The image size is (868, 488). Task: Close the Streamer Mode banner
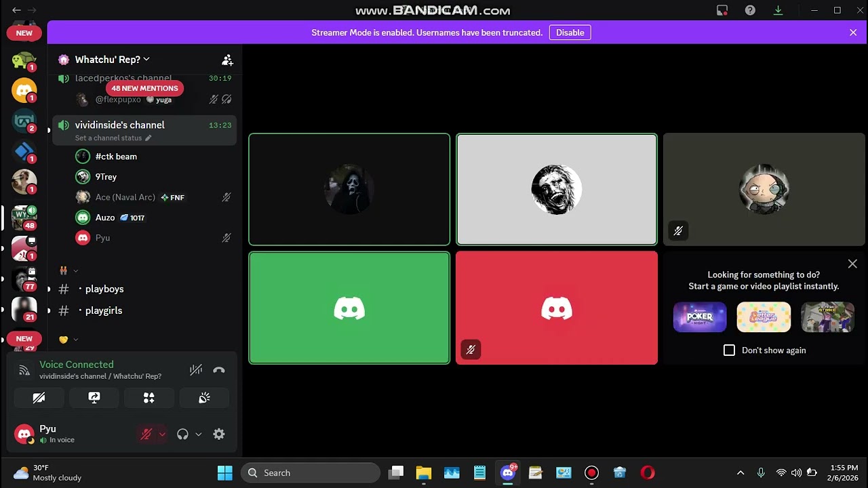coord(853,33)
